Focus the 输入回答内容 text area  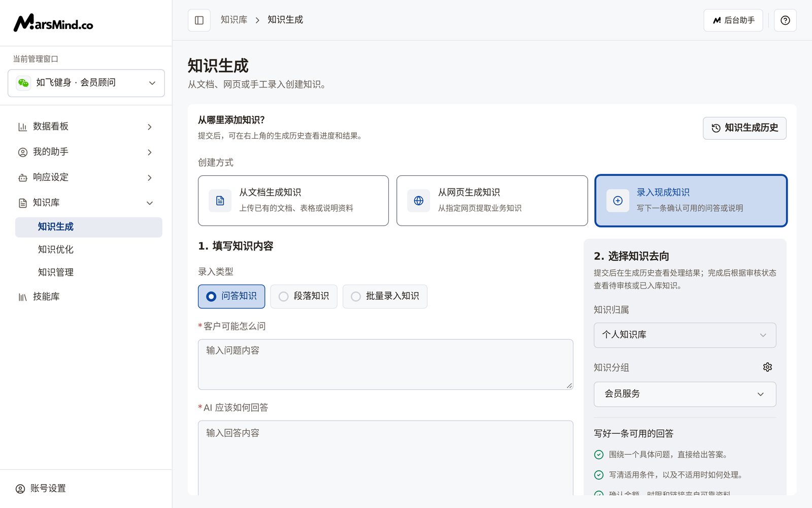click(386, 458)
